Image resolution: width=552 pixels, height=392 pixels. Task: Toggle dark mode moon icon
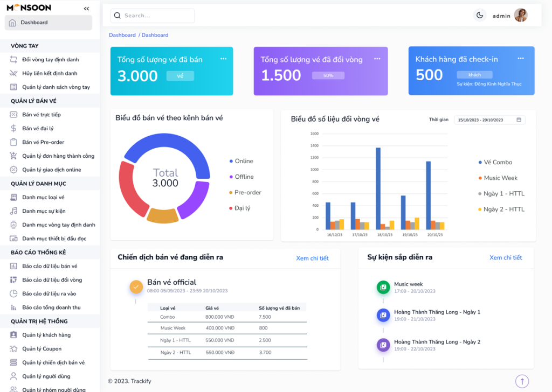pyautogui.click(x=479, y=15)
